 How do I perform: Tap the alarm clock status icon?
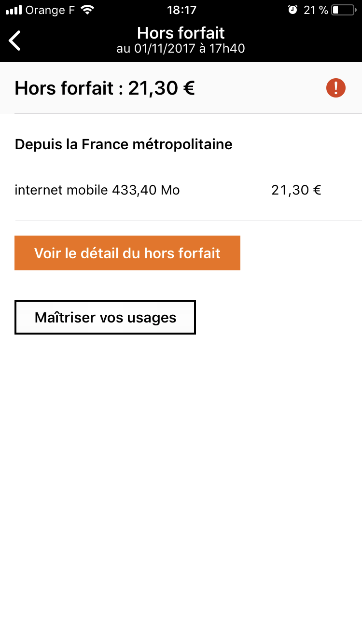tap(292, 10)
